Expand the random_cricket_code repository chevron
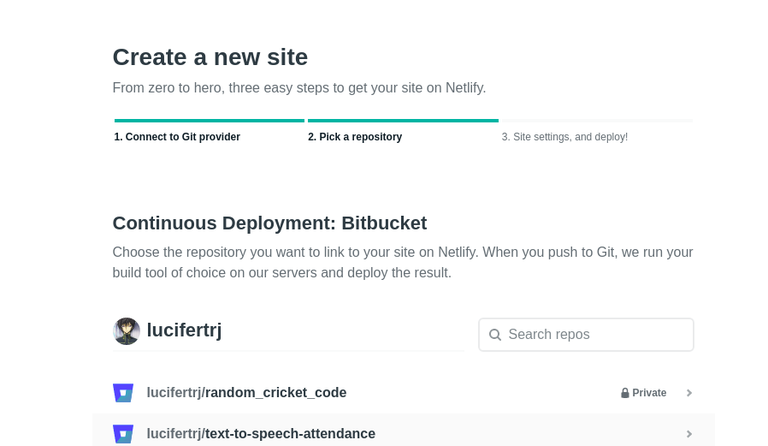768x446 pixels. click(689, 393)
